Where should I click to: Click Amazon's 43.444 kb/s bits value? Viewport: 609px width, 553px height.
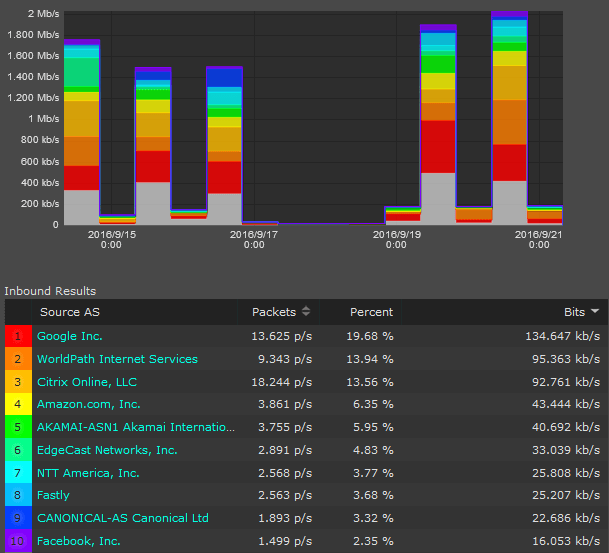[566, 404]
